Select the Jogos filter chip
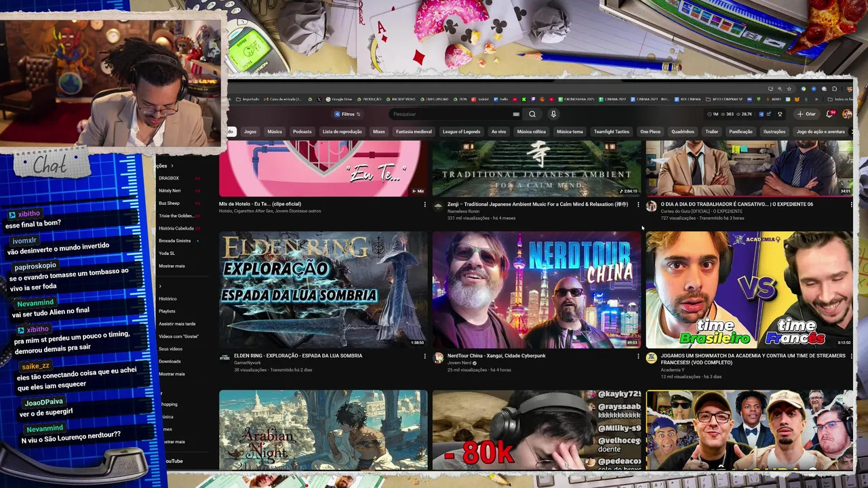Screen dimensions: 868x488 250,131
